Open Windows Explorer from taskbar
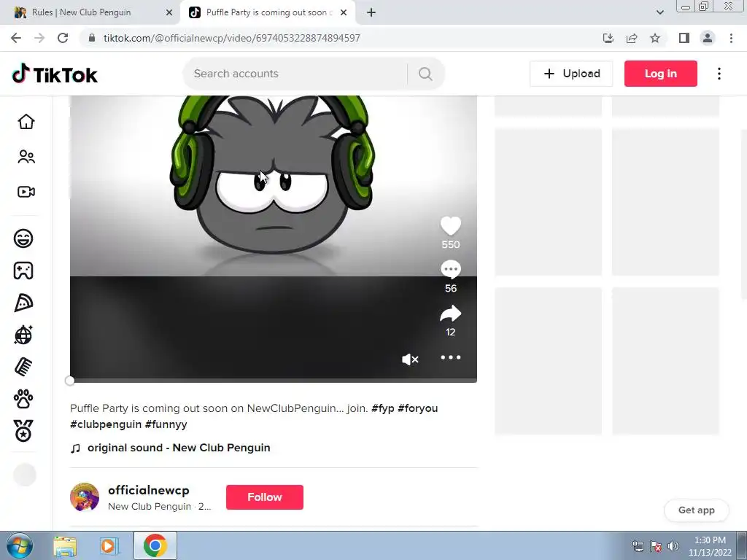The image size is (747, 560). (x=65, y=546)
